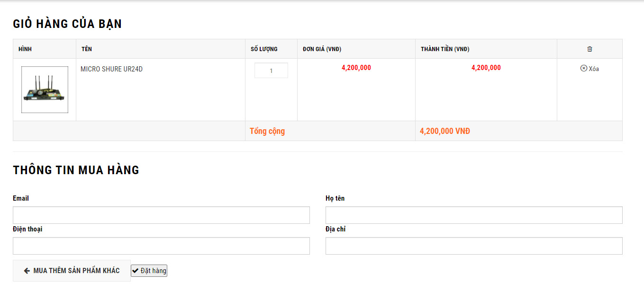644x301 pixels.
Task: Click the Họ tên label
Action: pos(335,198)
